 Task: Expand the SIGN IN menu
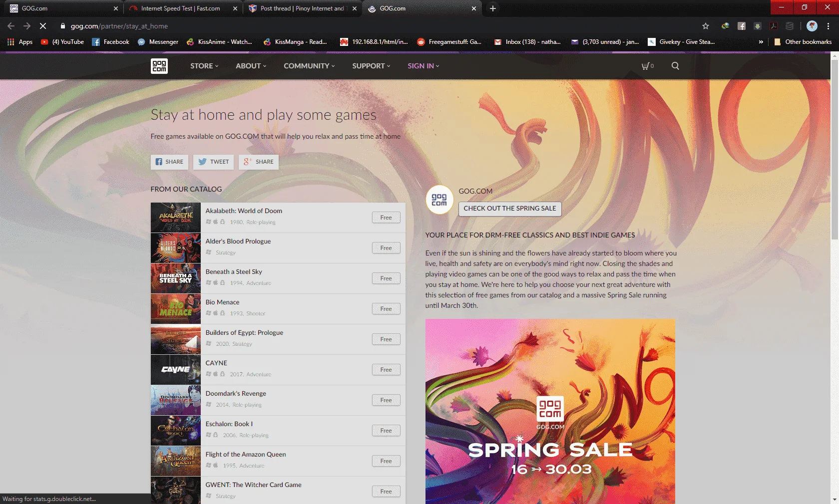pos(423,66)
